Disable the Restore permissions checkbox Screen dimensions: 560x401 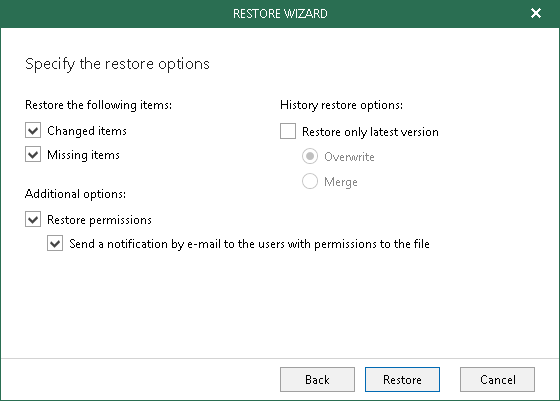click(x=33, y=219)
